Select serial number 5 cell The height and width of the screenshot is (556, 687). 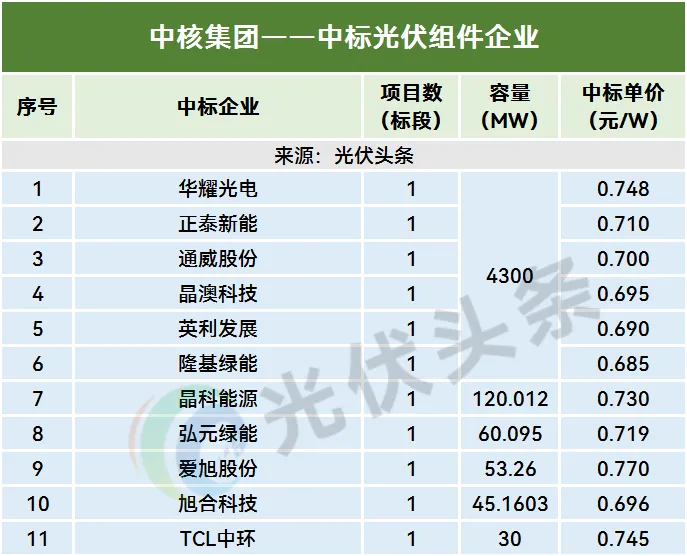(37, 329)
